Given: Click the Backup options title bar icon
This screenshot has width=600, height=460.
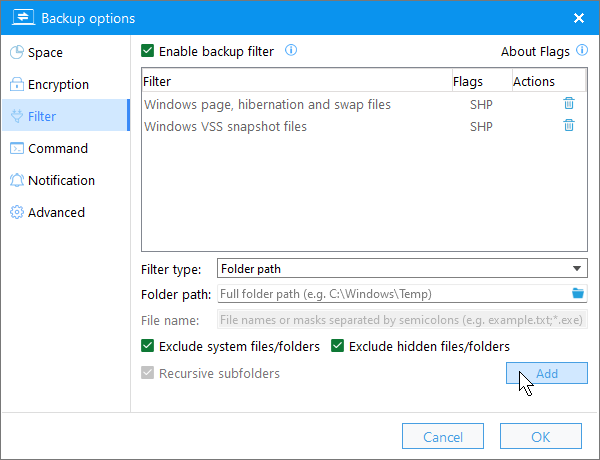Looking at the screenshot, I should click(23, 18).
